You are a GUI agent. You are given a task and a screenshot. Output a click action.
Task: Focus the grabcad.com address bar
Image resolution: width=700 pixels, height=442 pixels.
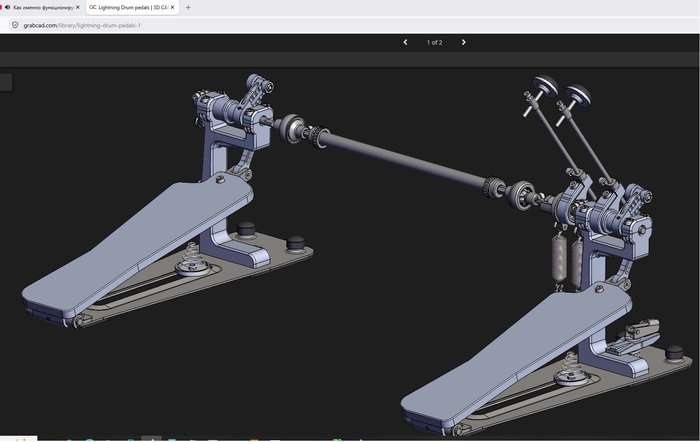click(82, 25)
